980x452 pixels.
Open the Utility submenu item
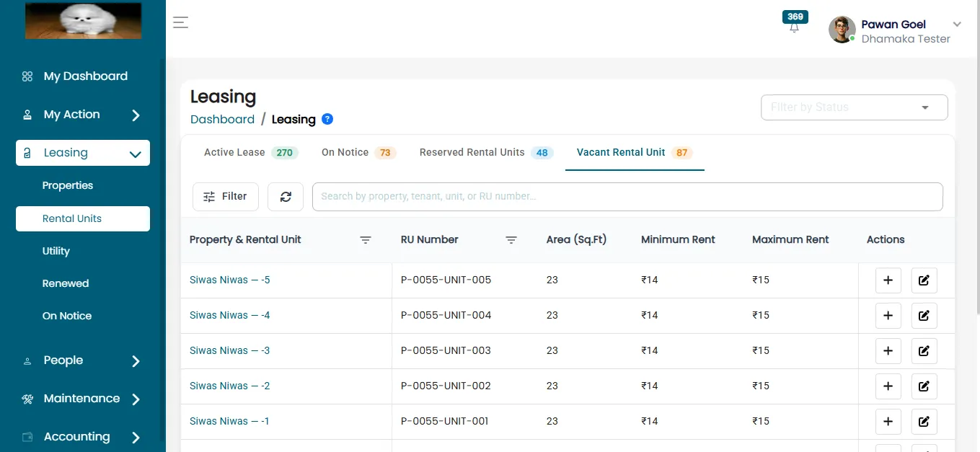[56, 251]
